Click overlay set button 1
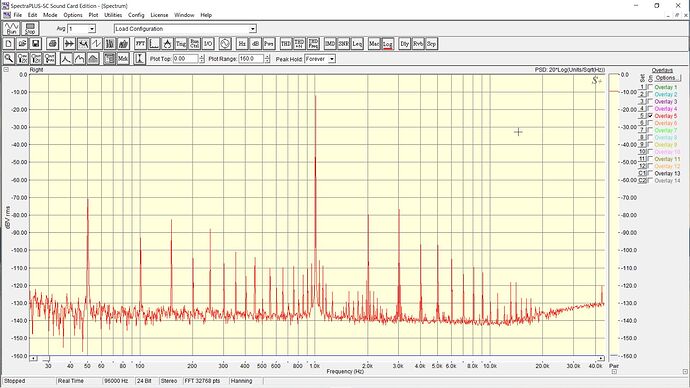This screenshot has width=690, height=388. [642, 87]
